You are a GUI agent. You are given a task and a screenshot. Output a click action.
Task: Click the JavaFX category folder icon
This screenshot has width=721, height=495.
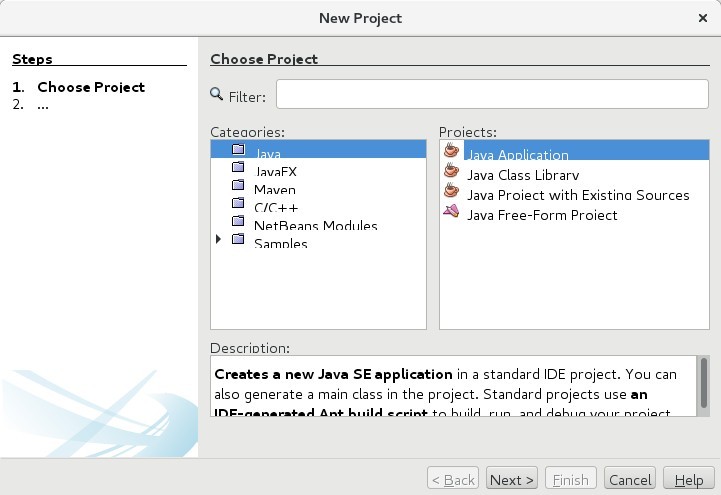point(238,169)
